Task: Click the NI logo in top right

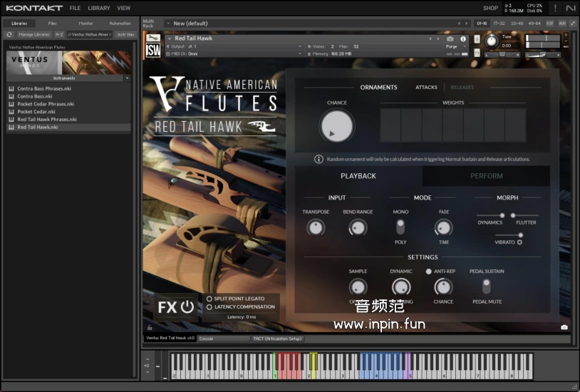Action: (571, 8)
